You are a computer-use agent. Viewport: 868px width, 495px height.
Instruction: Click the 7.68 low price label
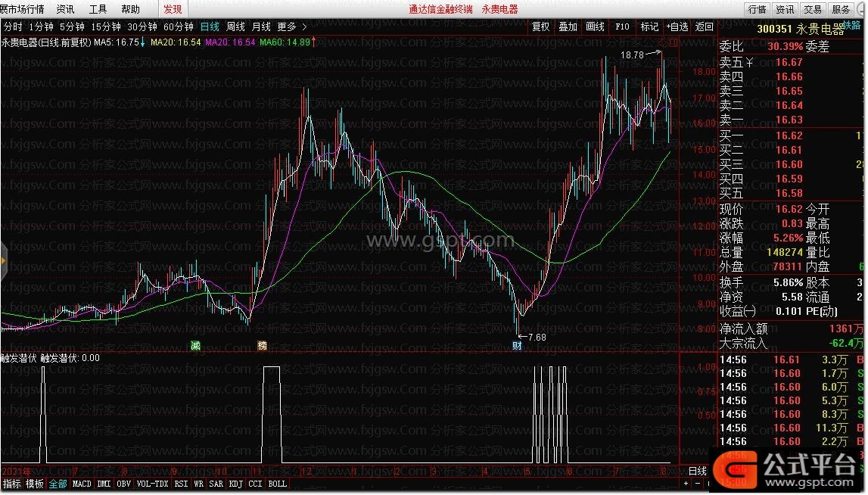(x=537, y=338)
